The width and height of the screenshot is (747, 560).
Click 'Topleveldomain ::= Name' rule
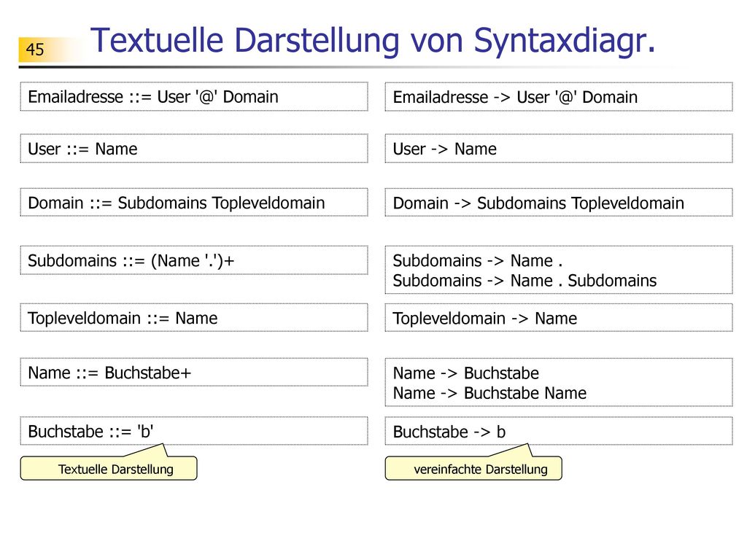point(194,318)
